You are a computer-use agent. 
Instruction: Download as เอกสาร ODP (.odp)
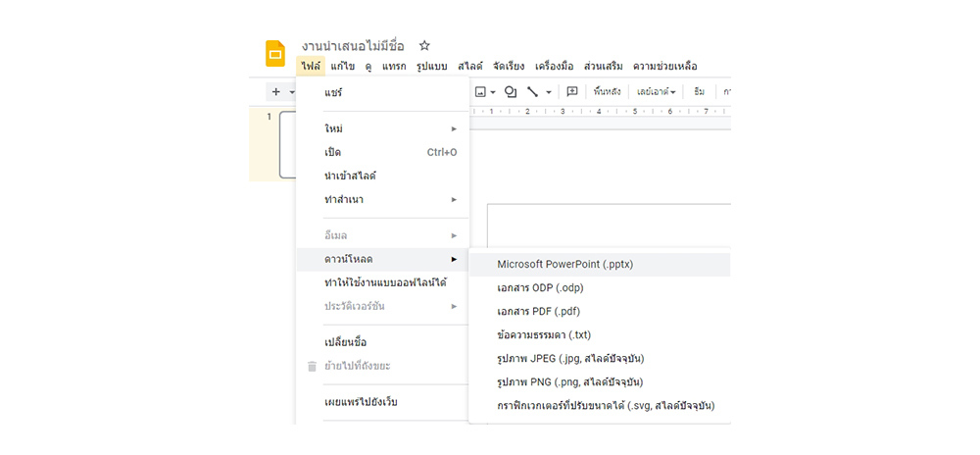pyautogui.click(x=600, y=288)
